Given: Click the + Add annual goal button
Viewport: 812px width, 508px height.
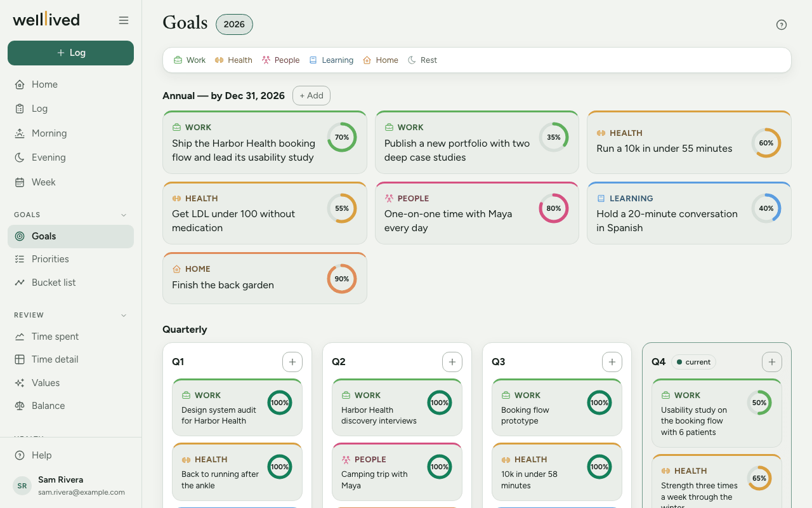Looking at the screenshot, I should 311,96.
